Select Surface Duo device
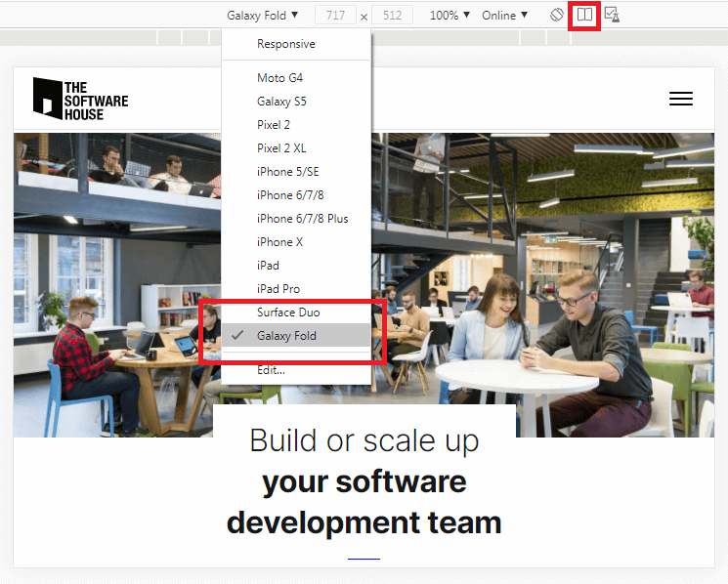This screenshot has width=728, height=584. pyautogui.click(x=296, y=313)
